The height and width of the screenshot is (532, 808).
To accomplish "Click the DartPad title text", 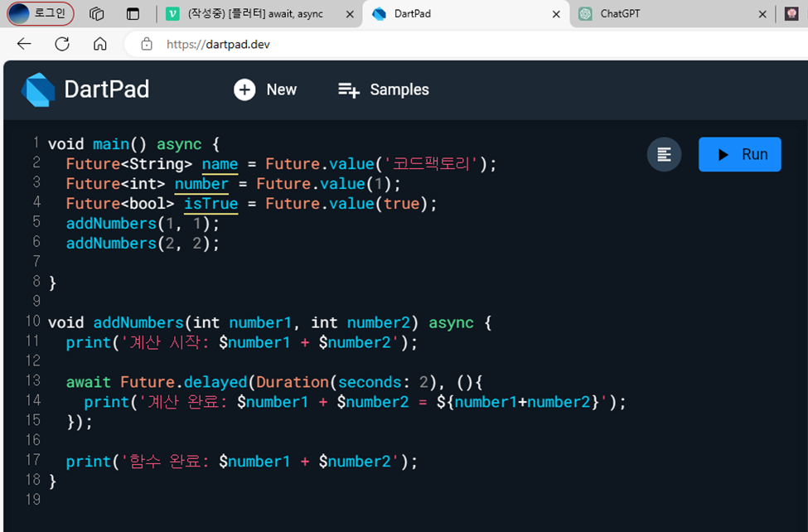I will [107, 89].
